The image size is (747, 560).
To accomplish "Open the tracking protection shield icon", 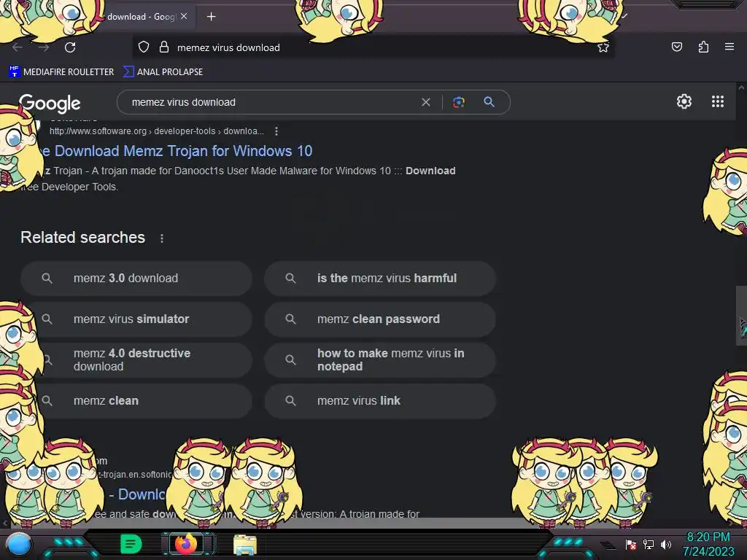I will click(x=144, y=47).
